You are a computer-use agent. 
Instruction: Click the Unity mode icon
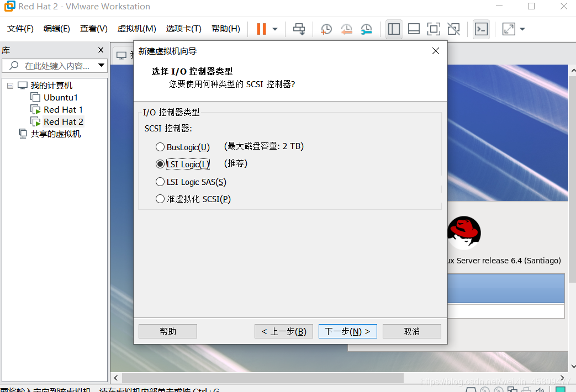click(453, 29)
